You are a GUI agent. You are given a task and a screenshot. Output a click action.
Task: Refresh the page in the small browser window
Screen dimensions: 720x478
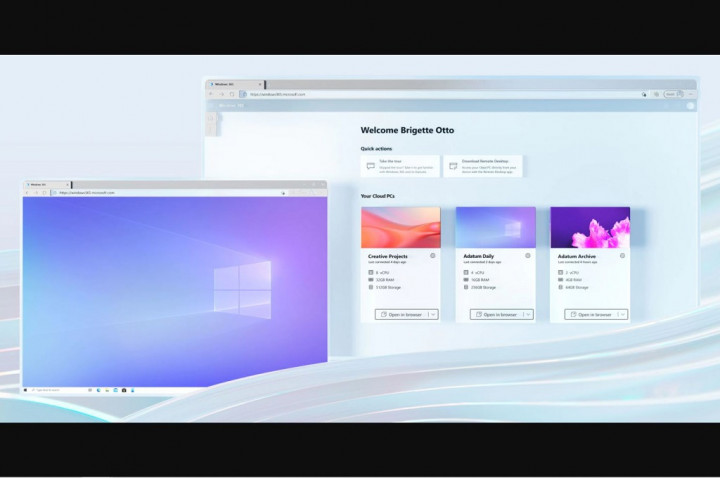coord(45,193)
